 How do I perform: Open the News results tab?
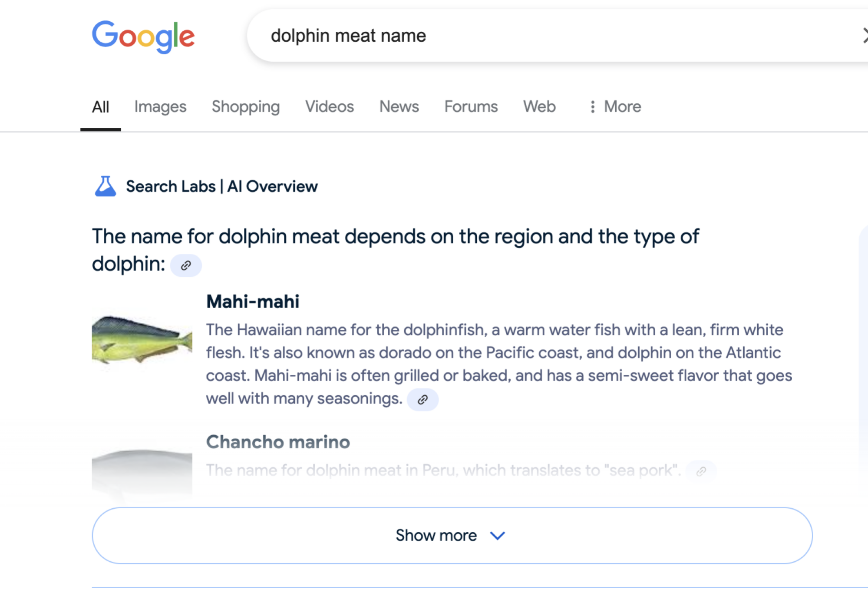pos(398,106)
